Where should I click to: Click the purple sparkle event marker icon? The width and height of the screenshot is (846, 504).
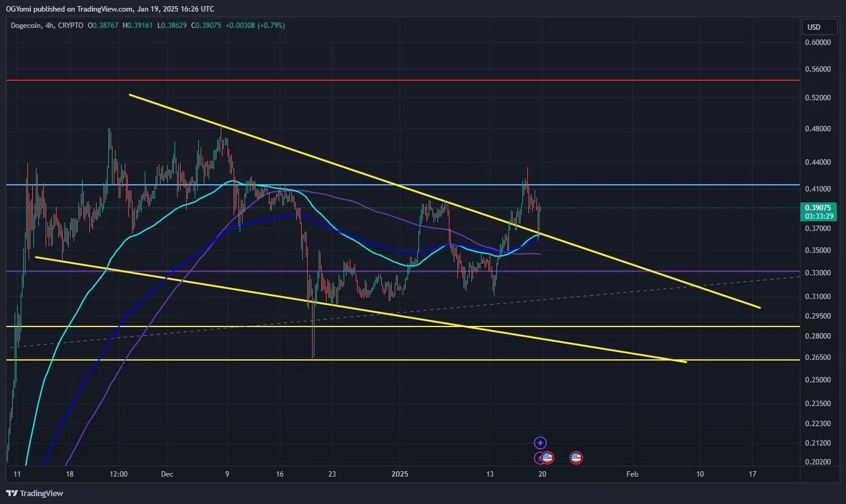coord(539,443)
